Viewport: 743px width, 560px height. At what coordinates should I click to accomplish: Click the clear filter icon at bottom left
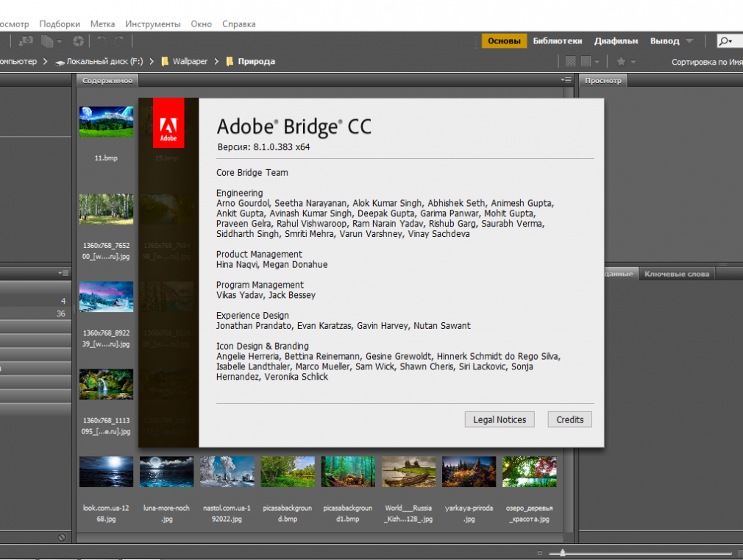point(62,537)
